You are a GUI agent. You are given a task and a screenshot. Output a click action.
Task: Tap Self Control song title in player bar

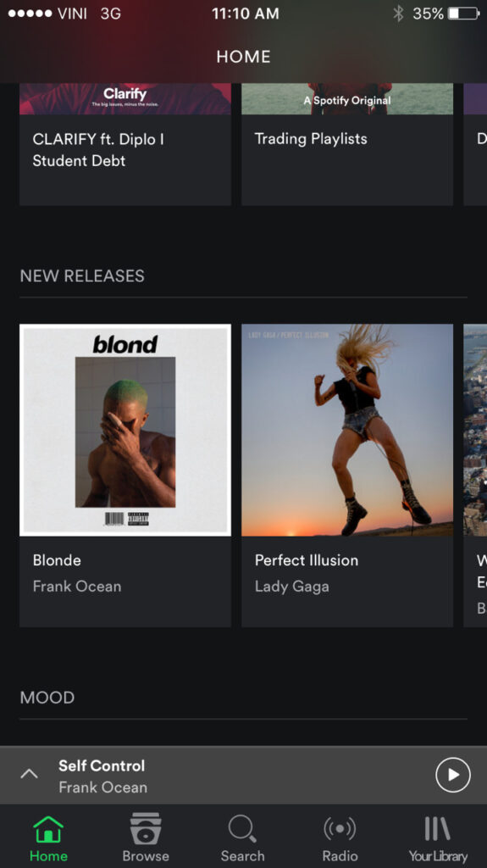click(102, 765)
